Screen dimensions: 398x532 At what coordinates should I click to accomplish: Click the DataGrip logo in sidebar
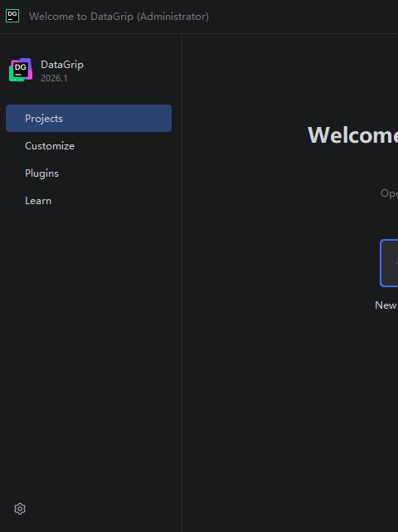coord(21,70)
